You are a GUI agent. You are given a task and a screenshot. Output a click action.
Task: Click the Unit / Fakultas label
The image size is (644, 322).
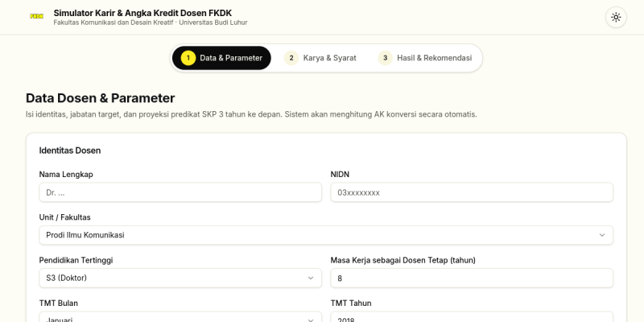point(65,217)
